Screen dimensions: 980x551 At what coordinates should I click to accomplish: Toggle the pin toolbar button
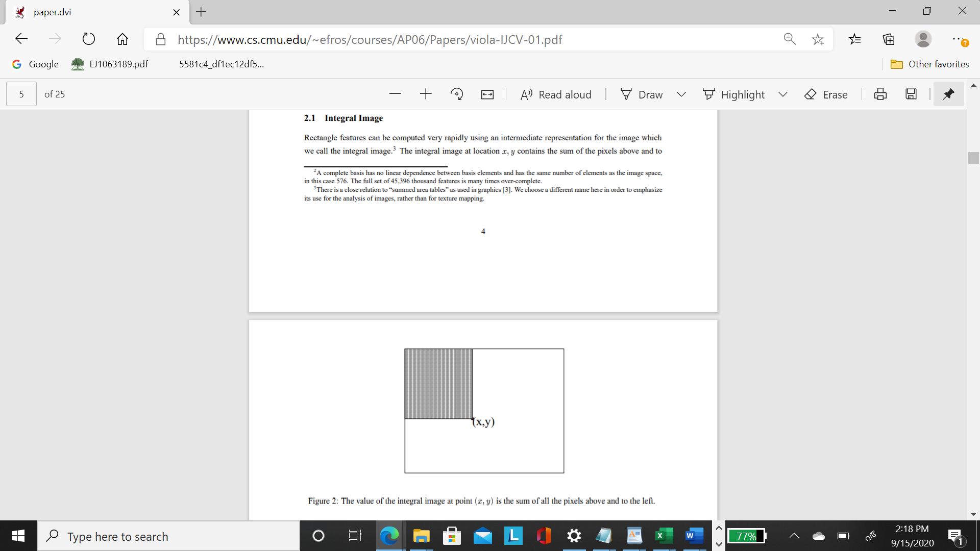point(948,94)
